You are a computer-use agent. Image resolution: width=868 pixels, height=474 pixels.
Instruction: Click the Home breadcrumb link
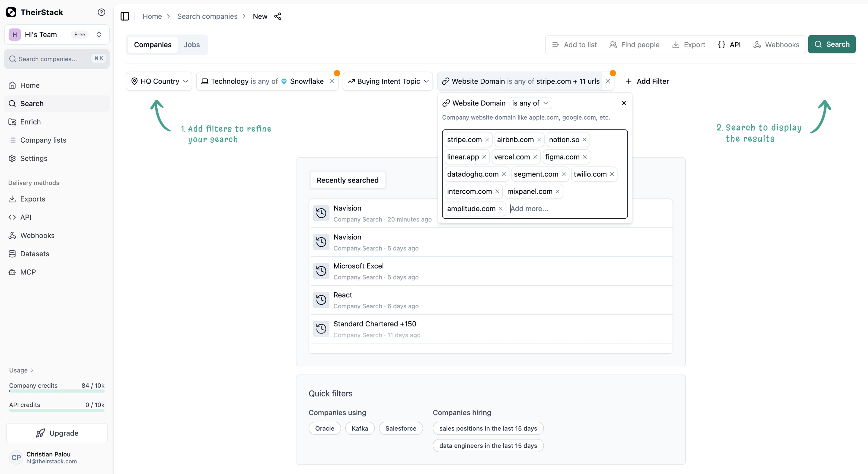click(152, 16)
